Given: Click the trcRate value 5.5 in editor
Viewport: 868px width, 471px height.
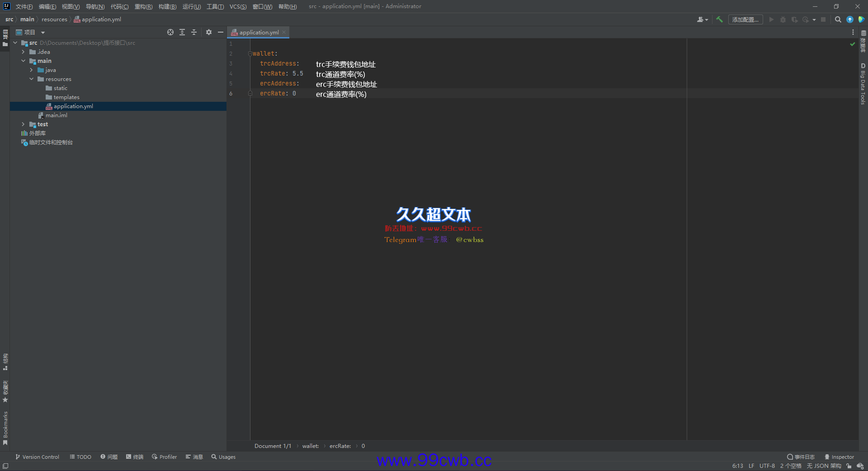Looking at the screenshot, I should 298,74.
